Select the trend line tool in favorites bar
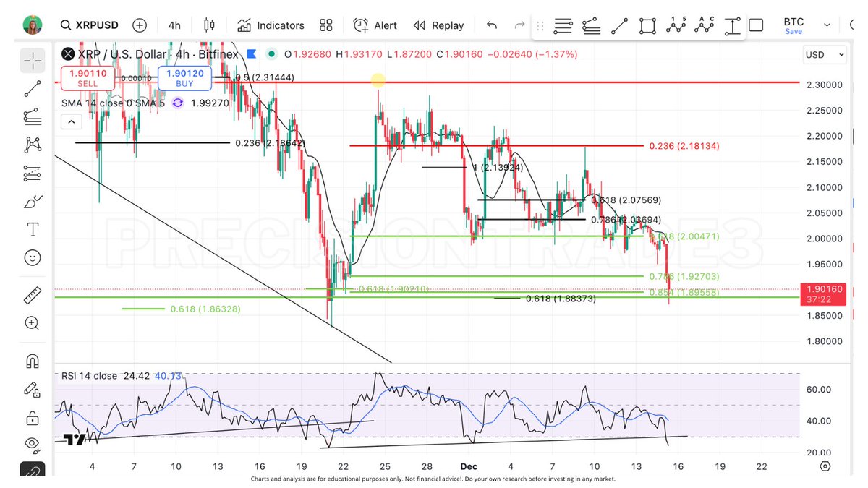The image size is (868, 488). coord(619,26)
